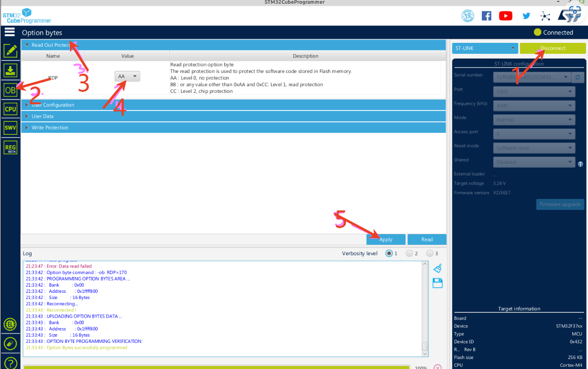This screenshot has height=369, width=588.
Task: Open the Frequency 4000 dropdown
Action: (534, 105)
